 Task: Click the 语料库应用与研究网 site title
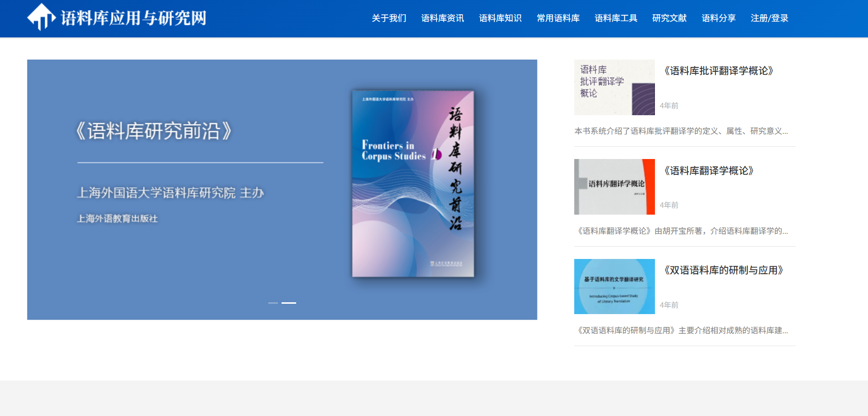tap(133, 18)
